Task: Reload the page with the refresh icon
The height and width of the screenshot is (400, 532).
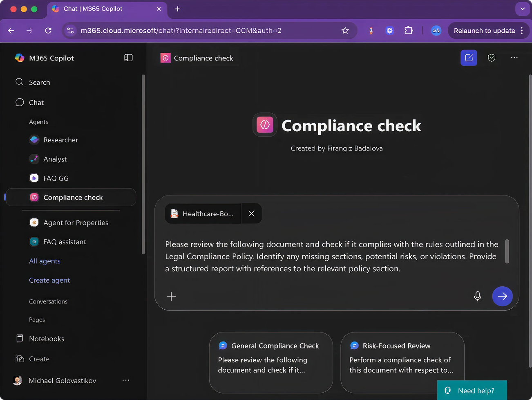Action: point(48,30)
